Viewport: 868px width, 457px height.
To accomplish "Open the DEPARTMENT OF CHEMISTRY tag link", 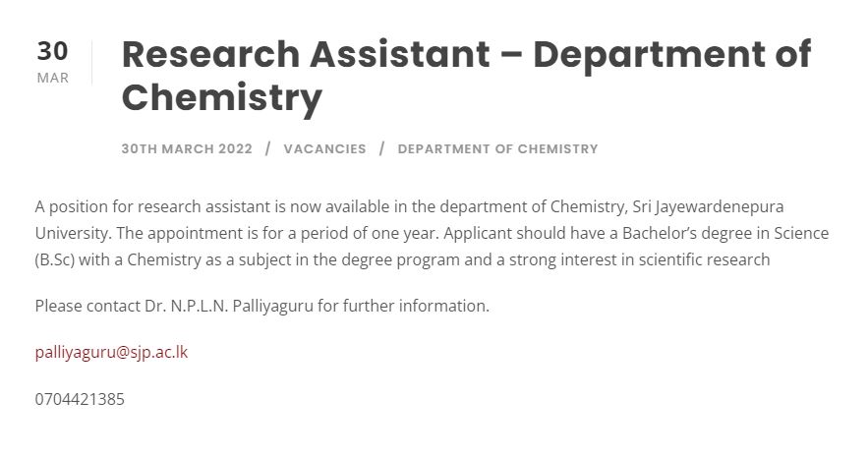I will pos(497,148).
